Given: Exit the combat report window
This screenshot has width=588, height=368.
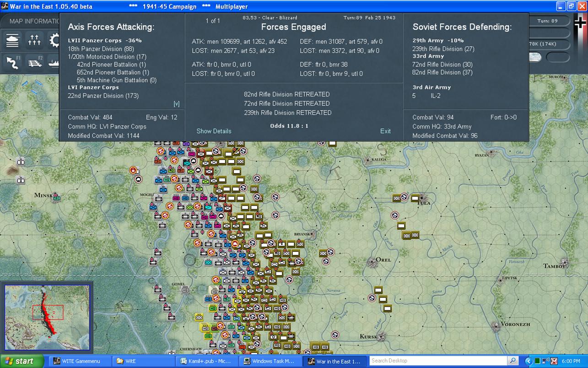Looking at the screenshot, I should point(385,131).
